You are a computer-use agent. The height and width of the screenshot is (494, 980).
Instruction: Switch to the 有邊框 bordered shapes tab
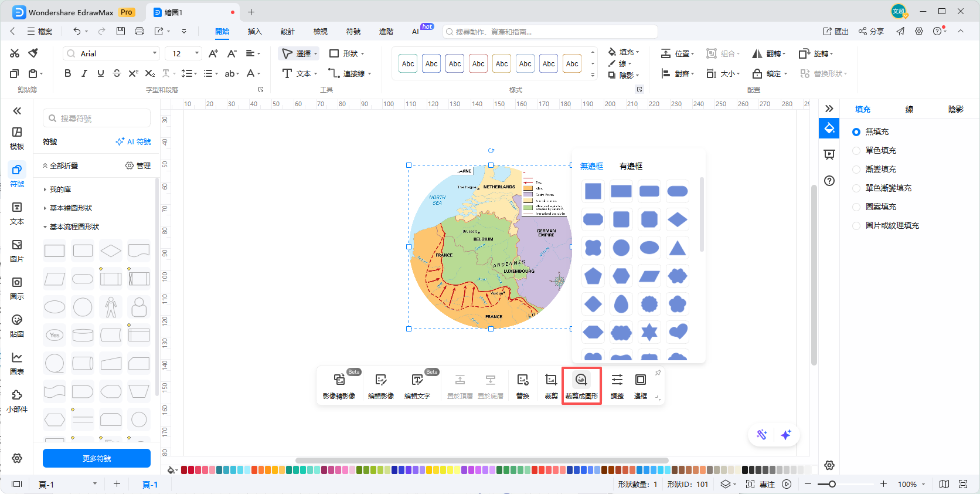pyautogui.click(x=631, y=167)
